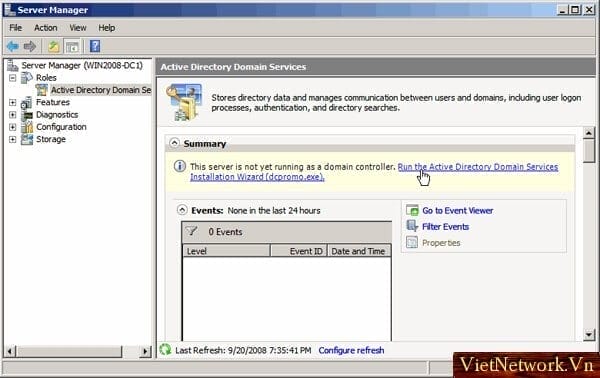Click the Up One Level folder icon
The width and height of the screenshot is (600, 378).
[54, 47]
